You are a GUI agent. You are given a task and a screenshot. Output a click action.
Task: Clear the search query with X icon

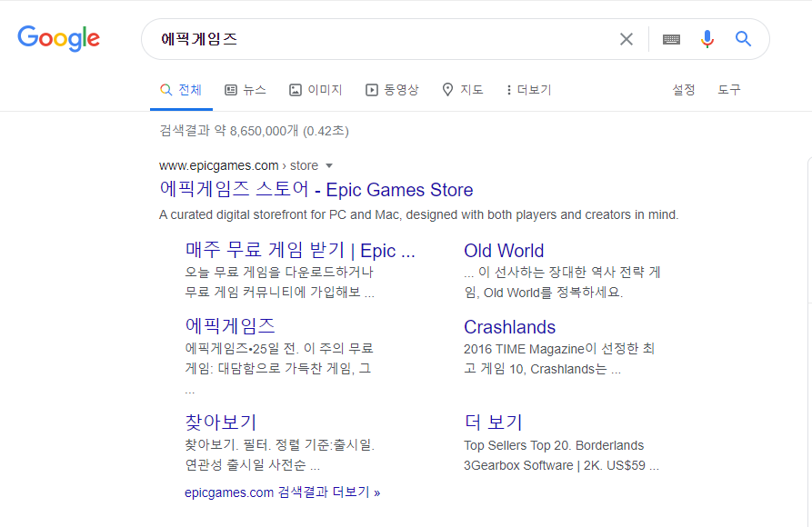pyautogui.click(x=627, y=39)
